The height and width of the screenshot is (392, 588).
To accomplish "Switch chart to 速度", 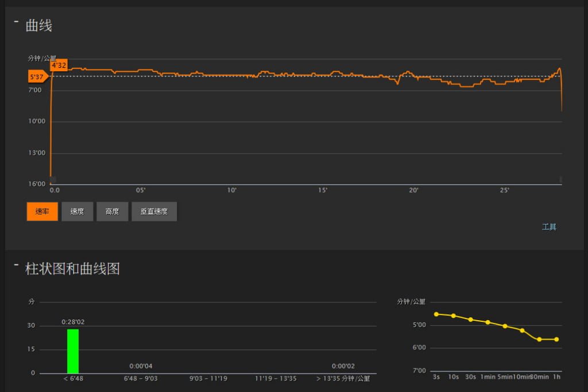I will coord(78,212).
